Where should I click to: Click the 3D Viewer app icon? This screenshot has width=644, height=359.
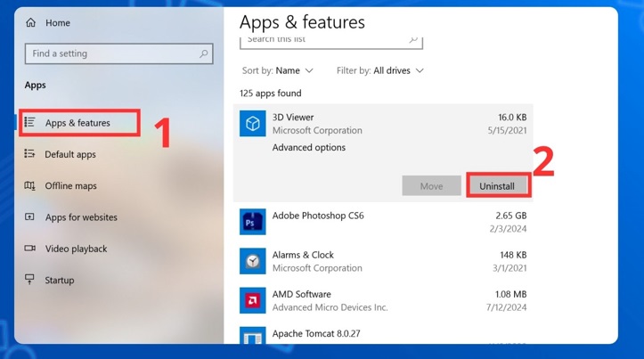click(253, 124)
